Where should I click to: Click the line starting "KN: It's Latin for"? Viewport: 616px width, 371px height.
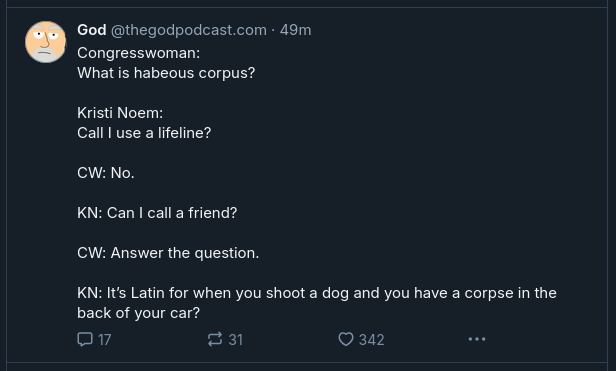pos(317,293)
